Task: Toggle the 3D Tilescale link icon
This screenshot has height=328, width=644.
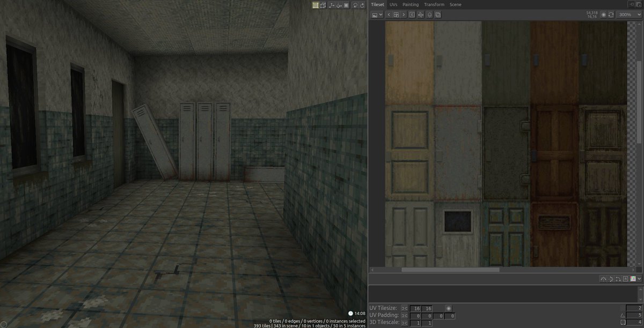Action: pyautogui.click(x=405, y=323)
